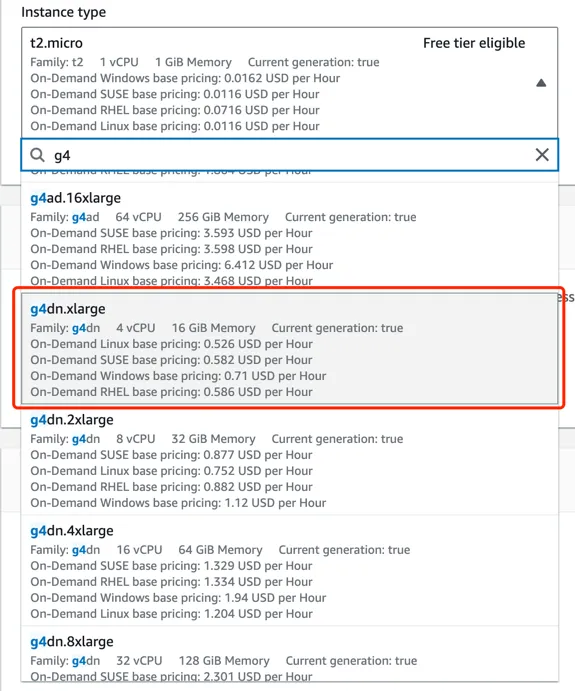This screenshot has width=575, height=691.
Task: Choose the g4dn.2xlarge option
Action: (x=289, y=460)
